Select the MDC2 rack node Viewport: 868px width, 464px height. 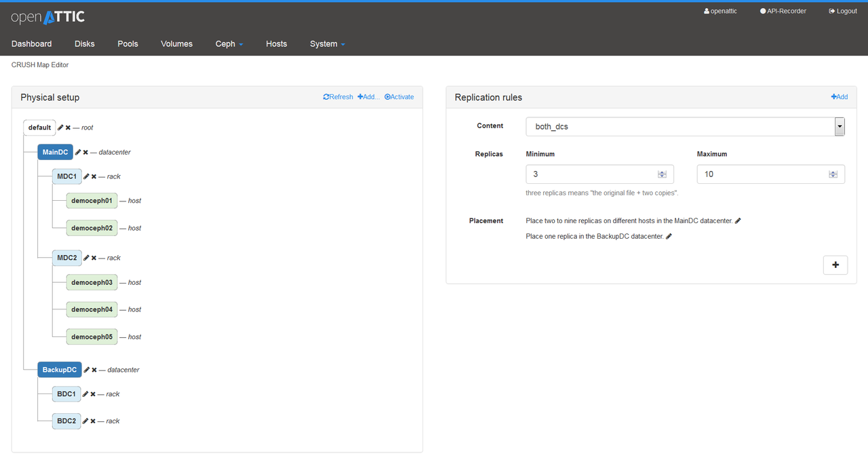[67, 258]
